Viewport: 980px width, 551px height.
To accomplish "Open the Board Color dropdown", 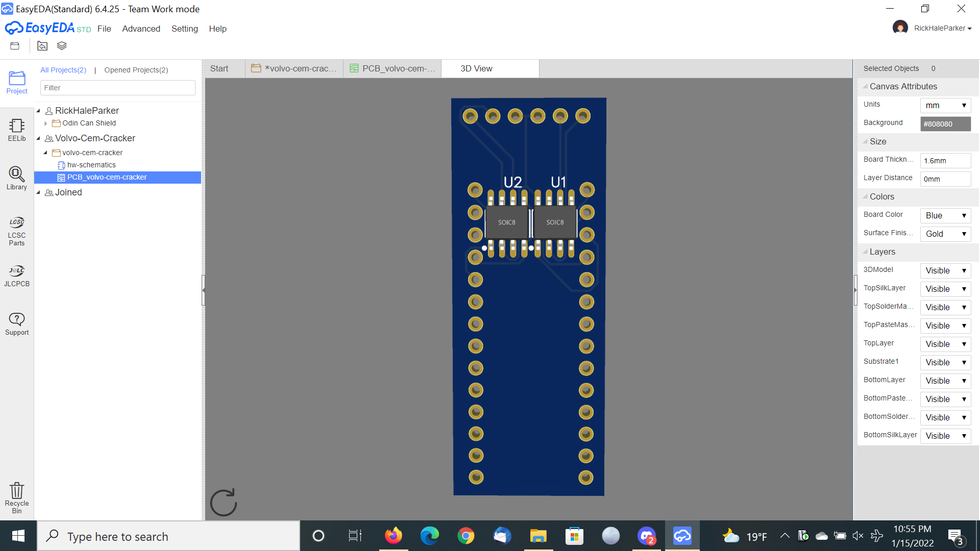I will coord(945,215).
